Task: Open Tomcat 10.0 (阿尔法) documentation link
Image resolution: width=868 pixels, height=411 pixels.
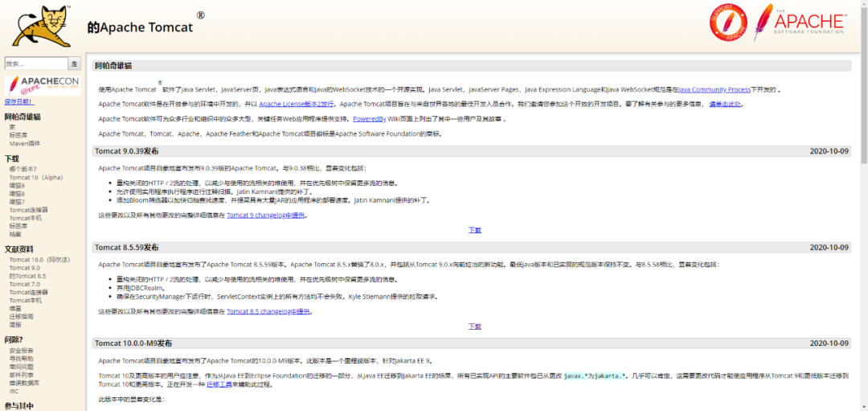Action: tap(39, 259)
